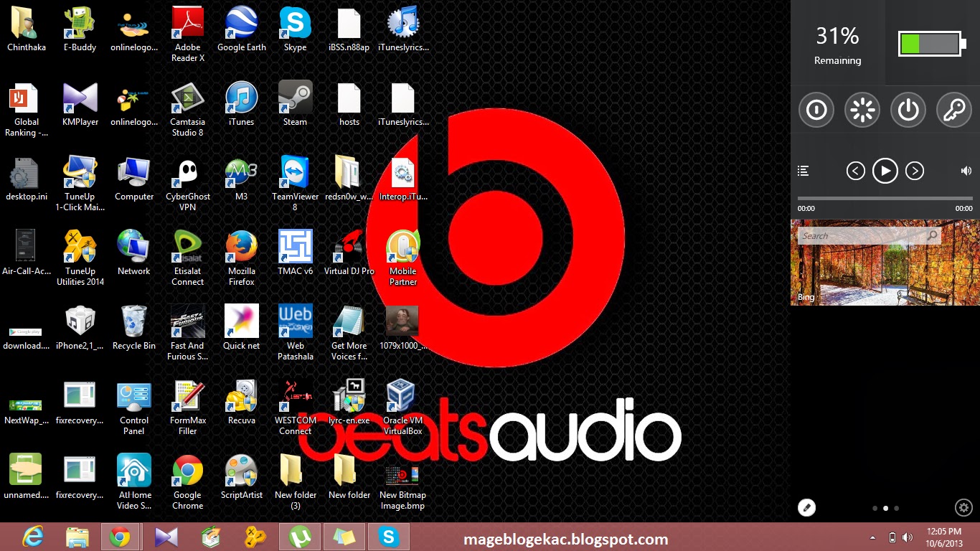Image resolution: width=980 pixels, height=551 pixels.
Task: Click the Sticky Notes taskbar button
Action: [x=344, y=537]
